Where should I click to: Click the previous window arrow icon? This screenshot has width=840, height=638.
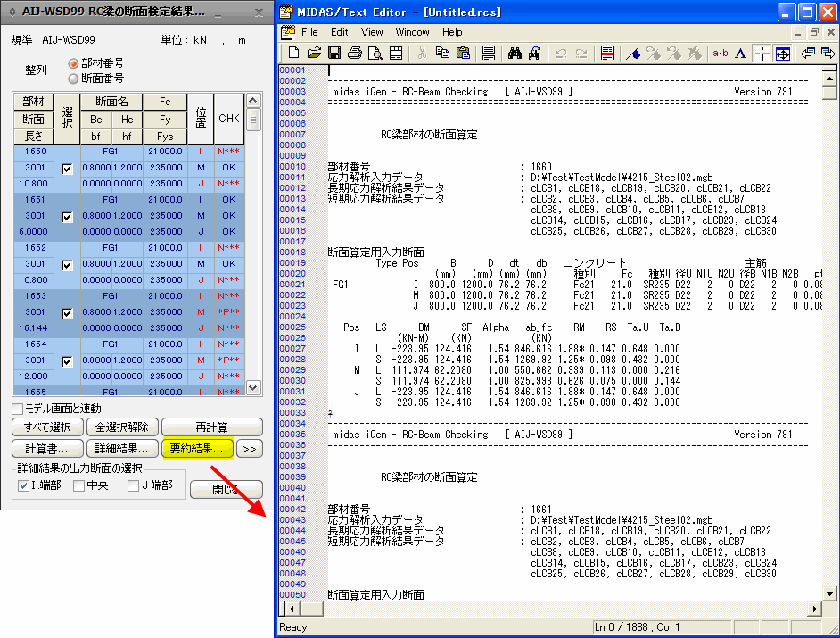[x=808, y=53]
